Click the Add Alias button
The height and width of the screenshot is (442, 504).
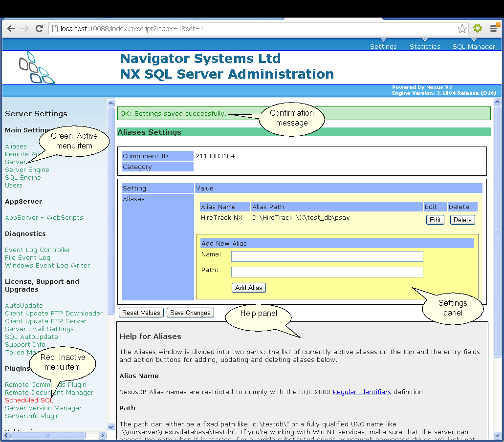[x=248, y=288]
